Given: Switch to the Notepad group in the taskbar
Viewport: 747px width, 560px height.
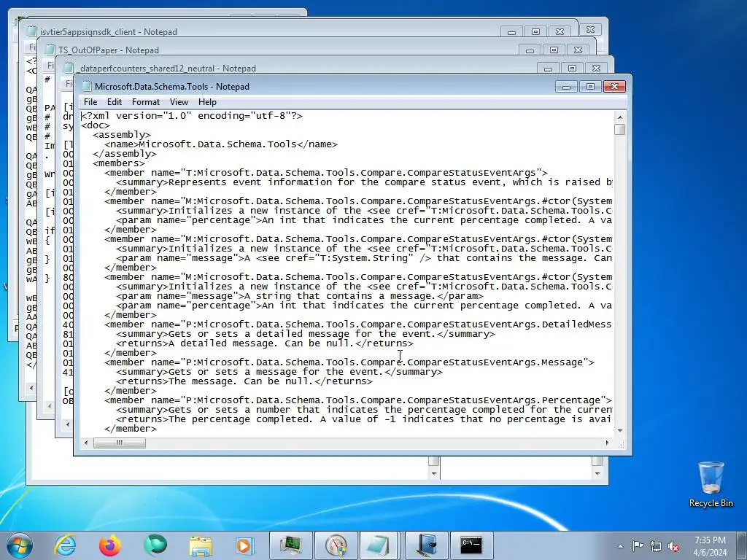Looking at the screenshot, I should 379,545.
